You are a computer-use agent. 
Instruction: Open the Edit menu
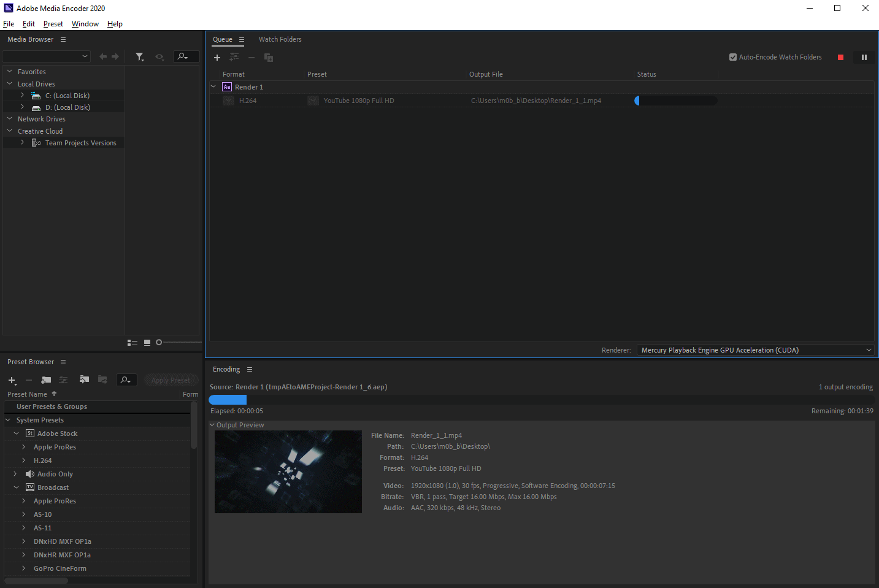click(x=29, y=24)
